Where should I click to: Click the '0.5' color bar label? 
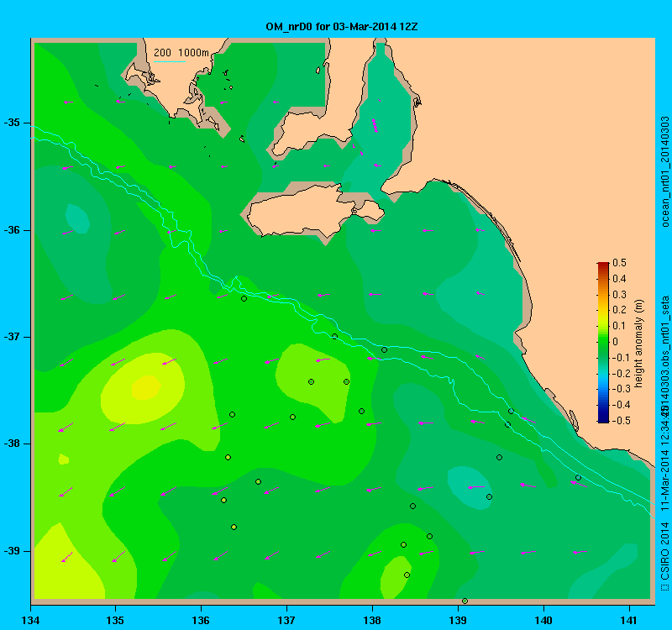pos(619,263)
